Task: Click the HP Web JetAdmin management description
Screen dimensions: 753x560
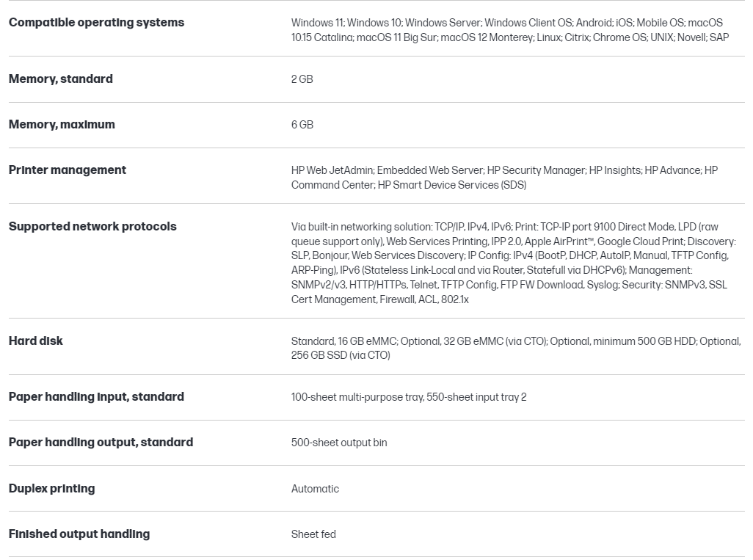Action: pos(504,178)
